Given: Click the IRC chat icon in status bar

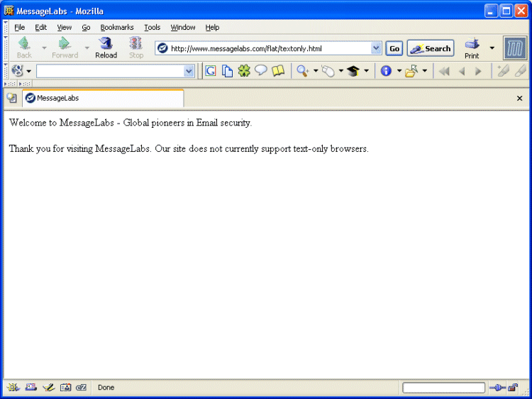Looking at the screenshot, I should click(82, 387).
